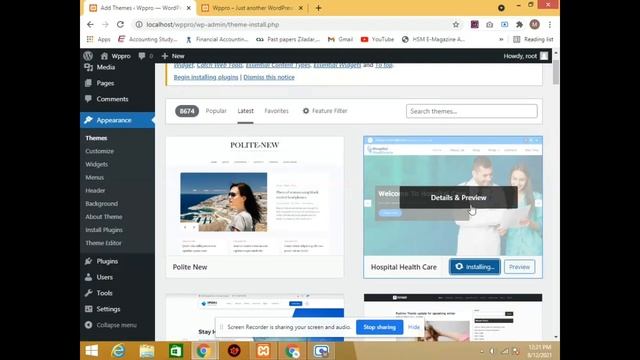Click the 8674 themes count badge
This screenshot has width=640, height=360.
[x=187, y=111]
